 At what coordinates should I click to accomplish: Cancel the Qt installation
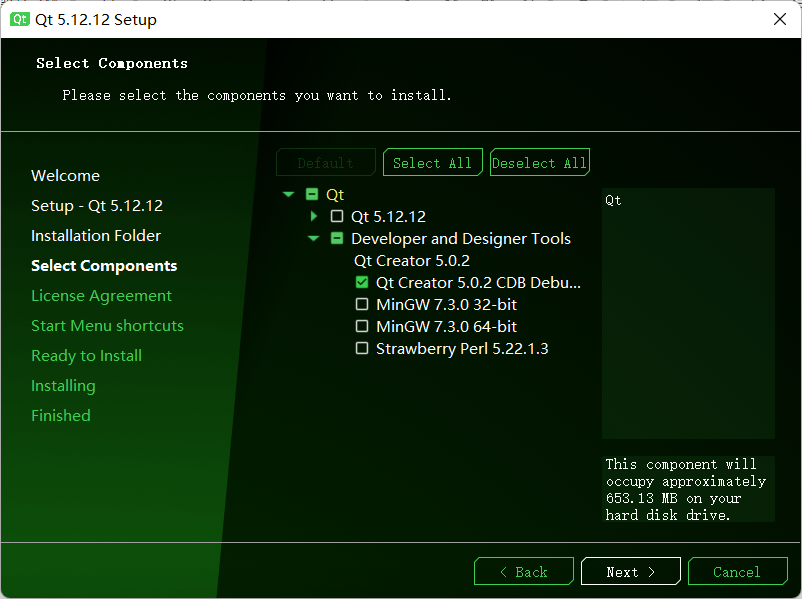(738, 571)
